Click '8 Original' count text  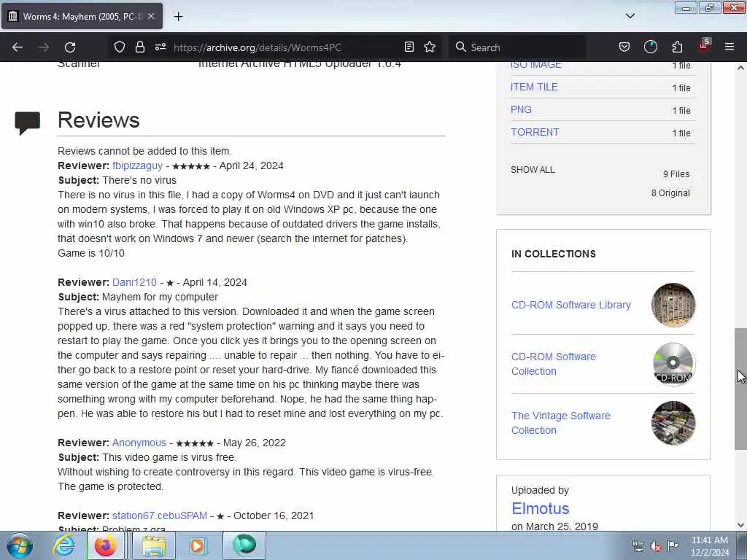click(670, 192)
